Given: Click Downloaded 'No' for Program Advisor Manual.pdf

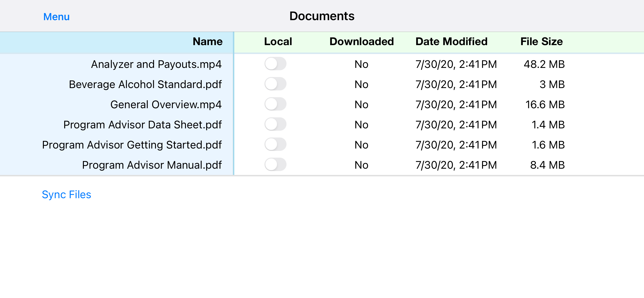Looking at the screenshot, I should pos(361,165).
